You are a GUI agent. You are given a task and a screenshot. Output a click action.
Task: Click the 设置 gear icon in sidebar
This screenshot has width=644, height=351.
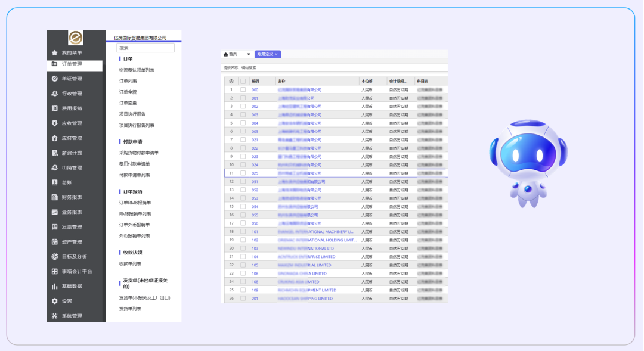(55, 301)
